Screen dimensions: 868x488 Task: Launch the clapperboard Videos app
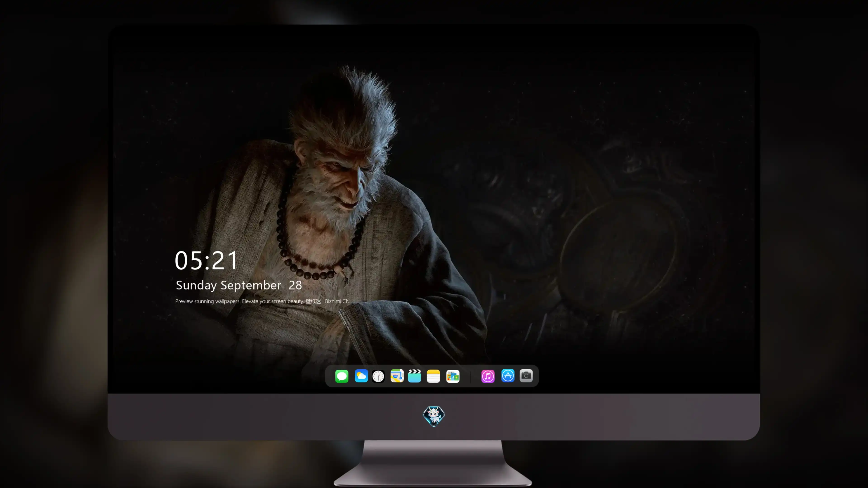pos(415,376)
